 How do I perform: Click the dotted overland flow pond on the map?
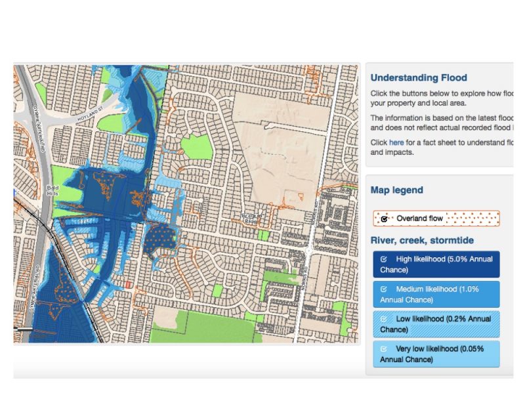(x=160, y=237)
